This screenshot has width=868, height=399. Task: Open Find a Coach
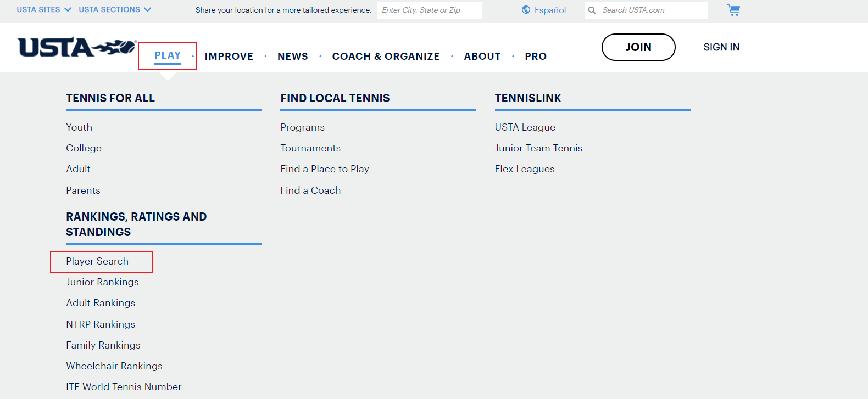coord(310,190)
